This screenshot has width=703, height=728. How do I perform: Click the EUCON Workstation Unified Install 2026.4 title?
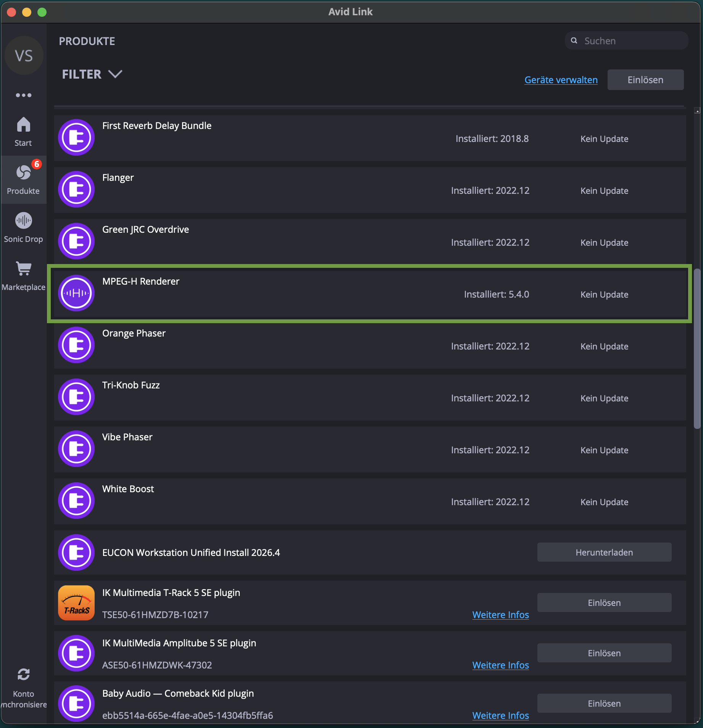coord(191,552)
